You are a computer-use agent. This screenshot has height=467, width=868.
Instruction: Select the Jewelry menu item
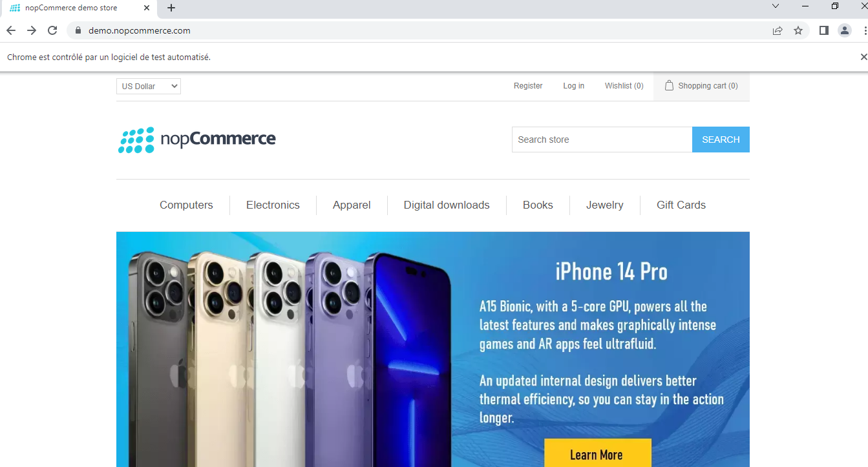point(605,205)
